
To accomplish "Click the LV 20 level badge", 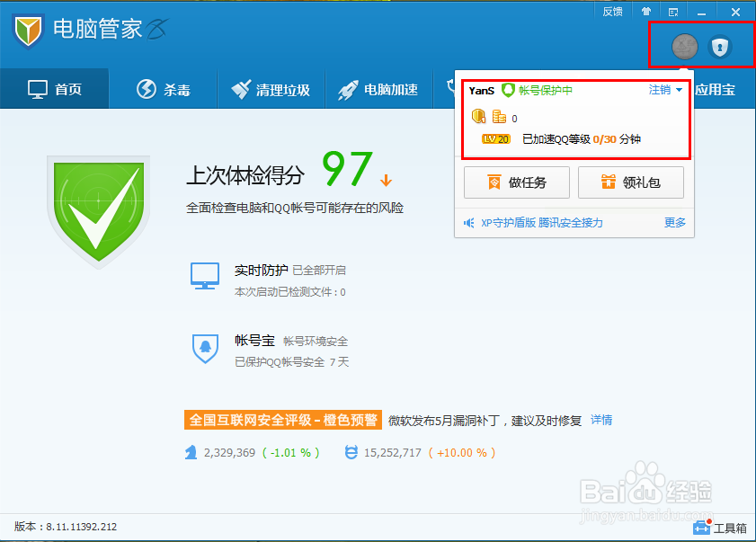I will click(x=496, y=139).
